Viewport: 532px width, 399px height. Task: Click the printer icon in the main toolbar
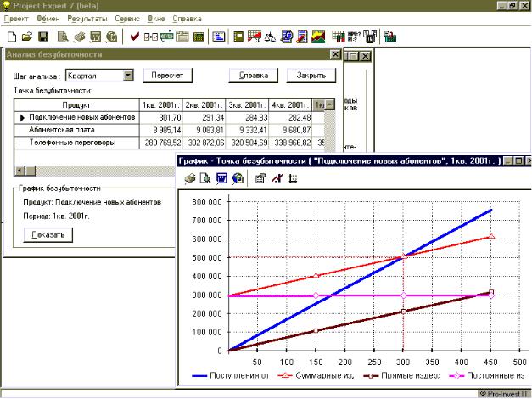tap(80, 37)
